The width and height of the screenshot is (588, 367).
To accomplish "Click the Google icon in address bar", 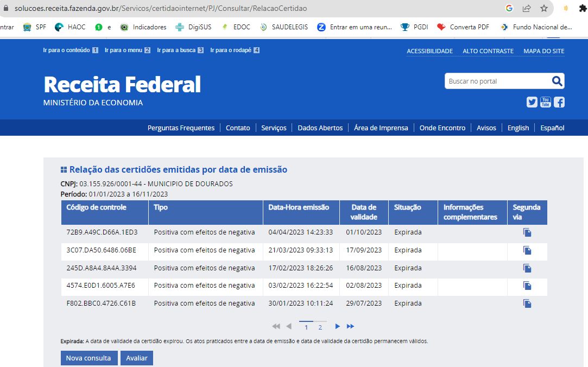I will (x=509, y=8).
